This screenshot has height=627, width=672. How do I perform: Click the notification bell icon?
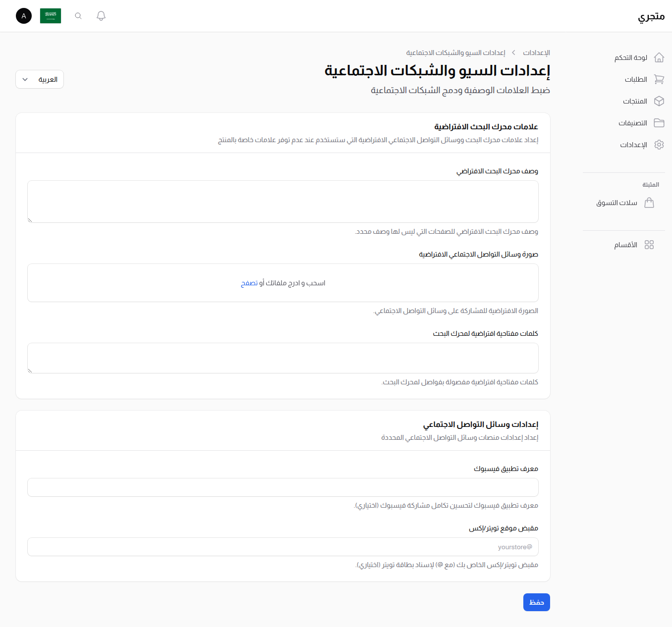[x=101, y=15]
